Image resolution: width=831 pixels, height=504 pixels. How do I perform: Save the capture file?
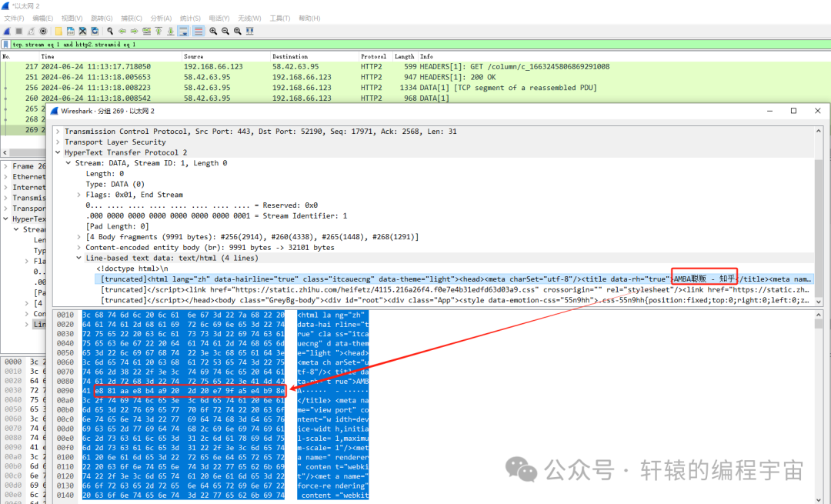pyautogui.click(x=71, y=32)
